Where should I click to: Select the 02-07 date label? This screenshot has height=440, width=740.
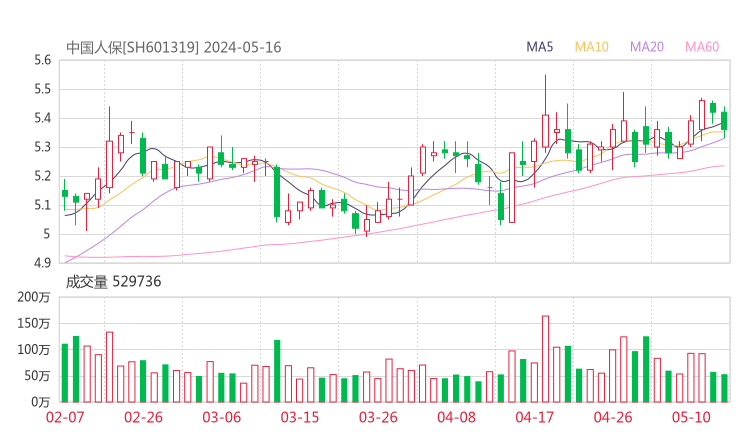pyautogui.click(x=65, y=417)
